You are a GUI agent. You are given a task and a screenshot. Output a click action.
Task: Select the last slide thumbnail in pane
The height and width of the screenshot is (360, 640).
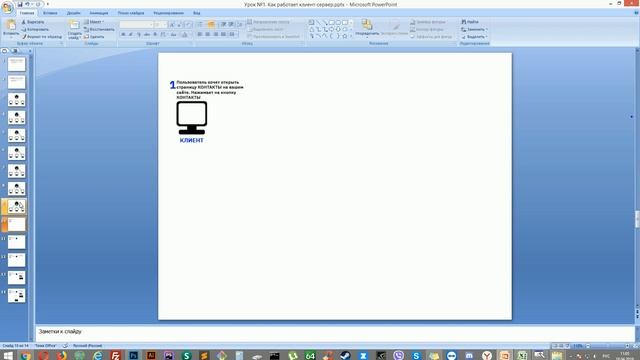[16, 296]
